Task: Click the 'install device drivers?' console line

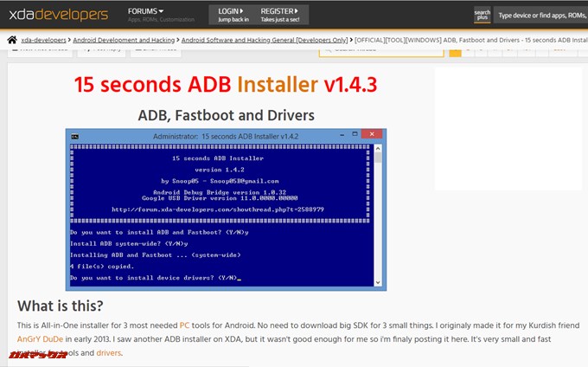Action: click(x=154, y=278)
